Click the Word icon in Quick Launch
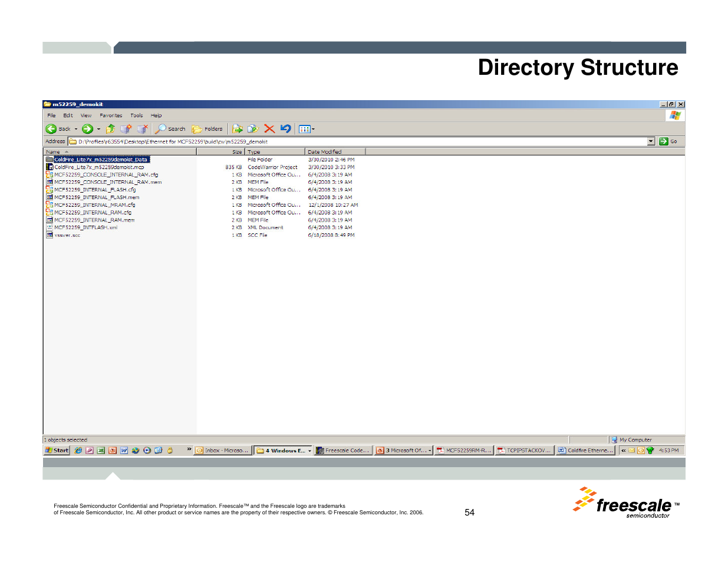728x562 pixels. point(124,451)
